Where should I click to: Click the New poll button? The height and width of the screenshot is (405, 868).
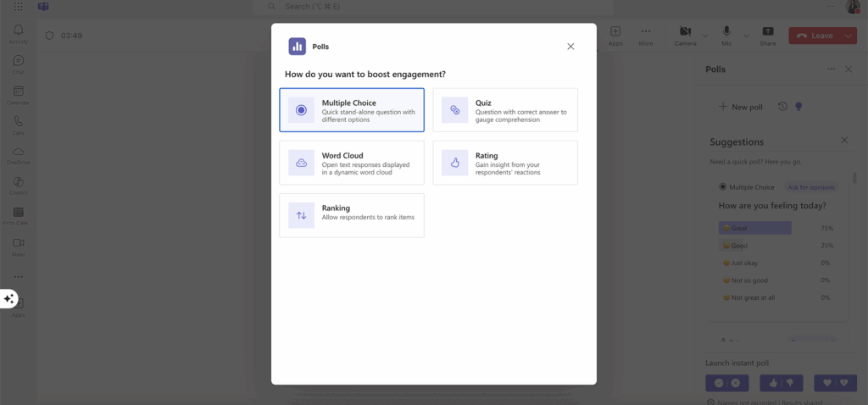741,107
